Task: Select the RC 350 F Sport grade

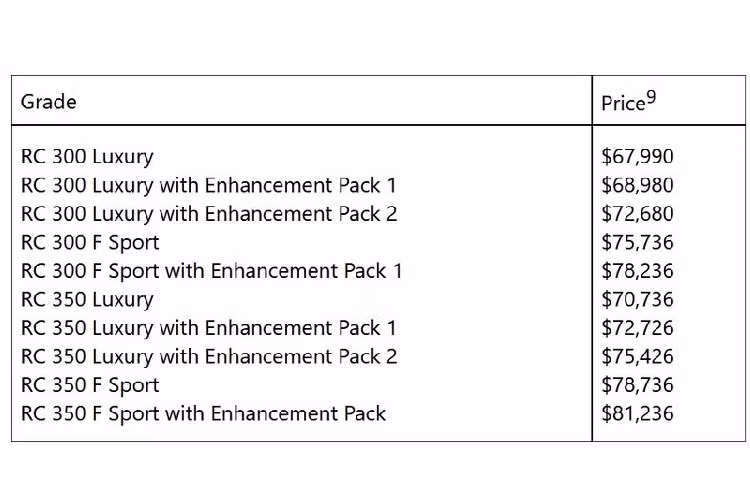Action: (x=90, y=385)
